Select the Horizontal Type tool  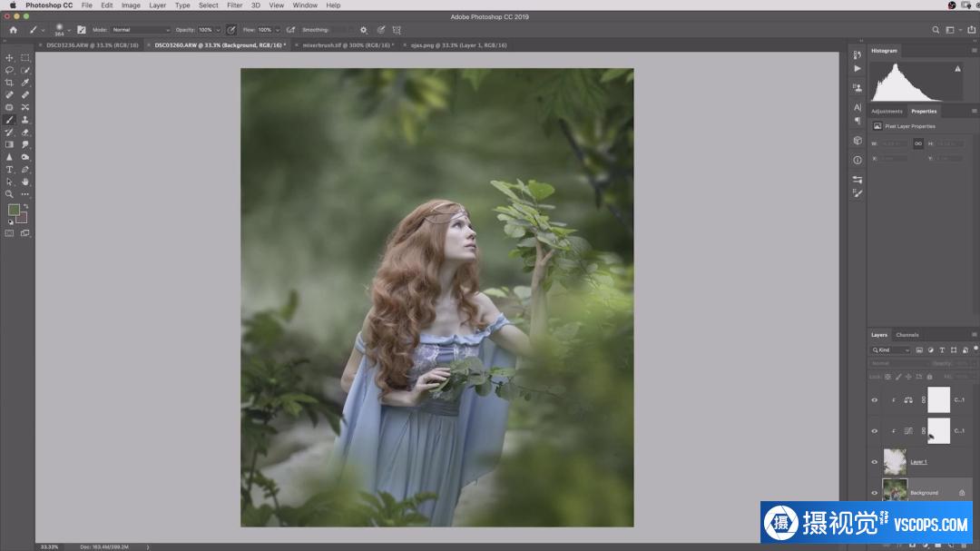tap(9, 170)
